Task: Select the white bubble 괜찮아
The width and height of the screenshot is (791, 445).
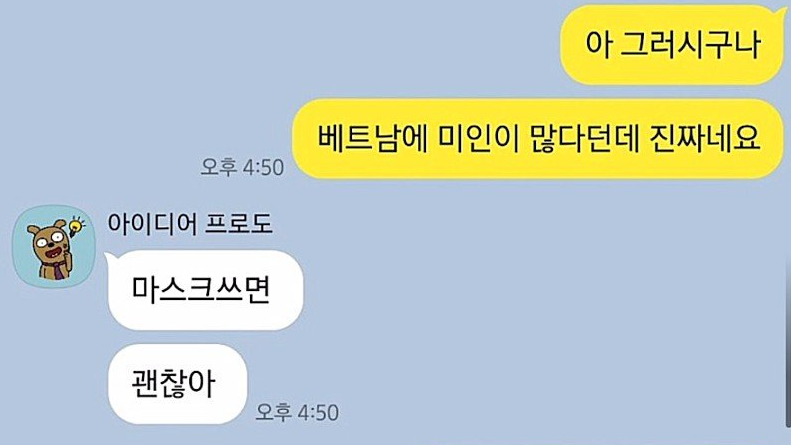Action: (177, 384)
